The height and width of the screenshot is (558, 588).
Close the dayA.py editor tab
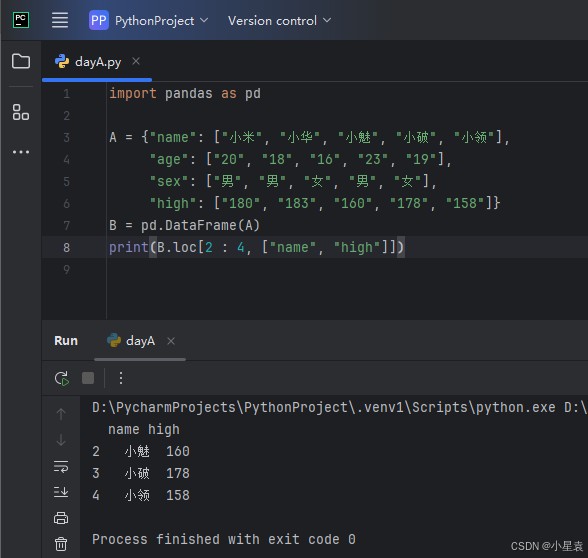[136, 61]
